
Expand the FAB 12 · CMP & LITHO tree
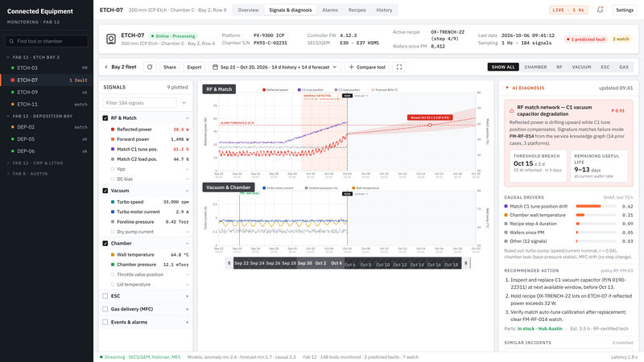click(8, 163)
